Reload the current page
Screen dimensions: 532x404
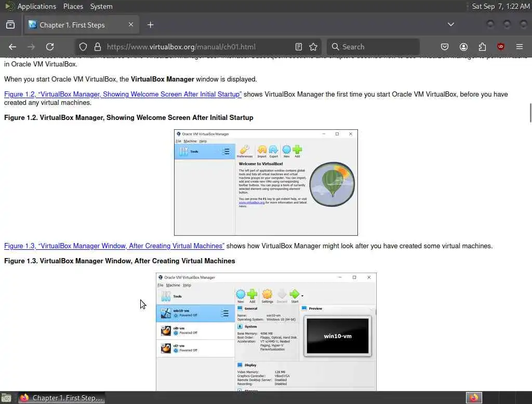(50, 47)
